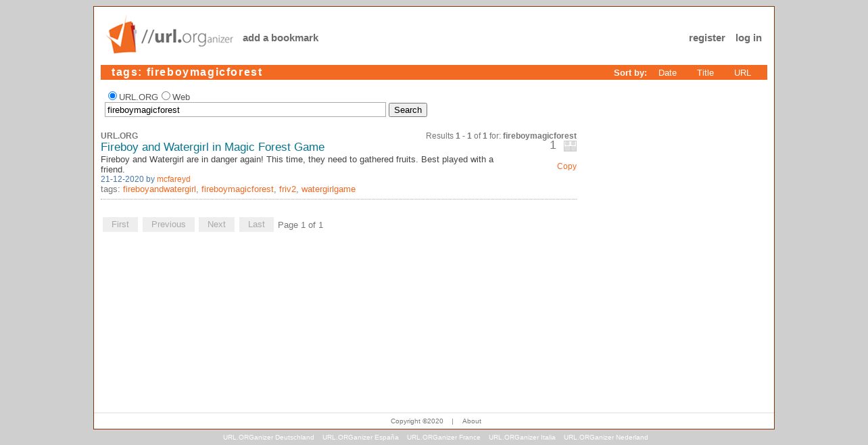The height and width of the screenshot is (445, 868).
Task: Select the URL.ORG search radio button
Action: click(x=112, y=96)
